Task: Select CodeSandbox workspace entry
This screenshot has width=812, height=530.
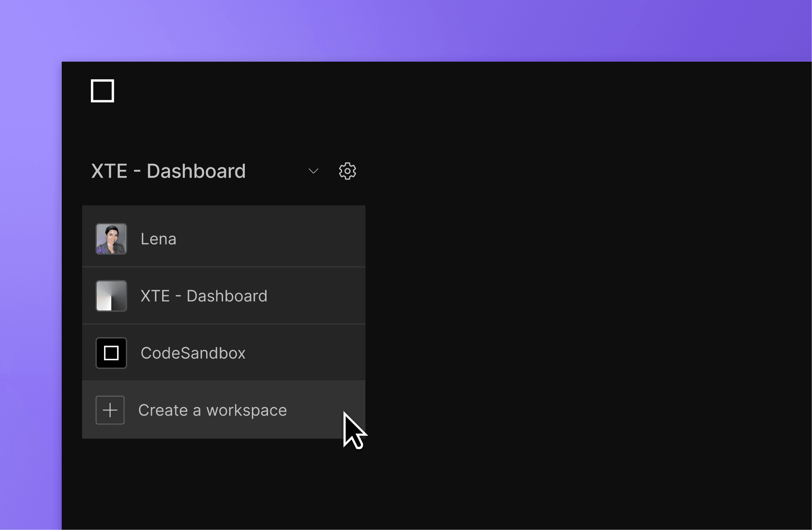Action: coord(224,352)
